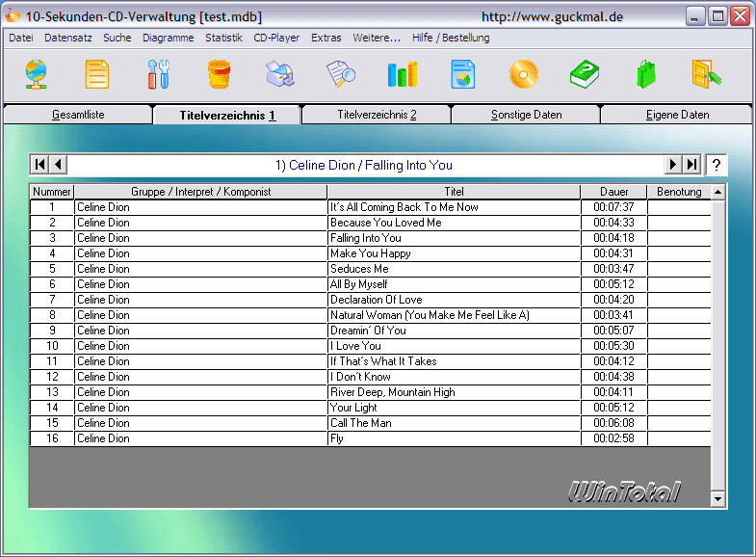Screen dimensions: 756x557
Task: Open the Suche menu
Action: click(117, 38)
